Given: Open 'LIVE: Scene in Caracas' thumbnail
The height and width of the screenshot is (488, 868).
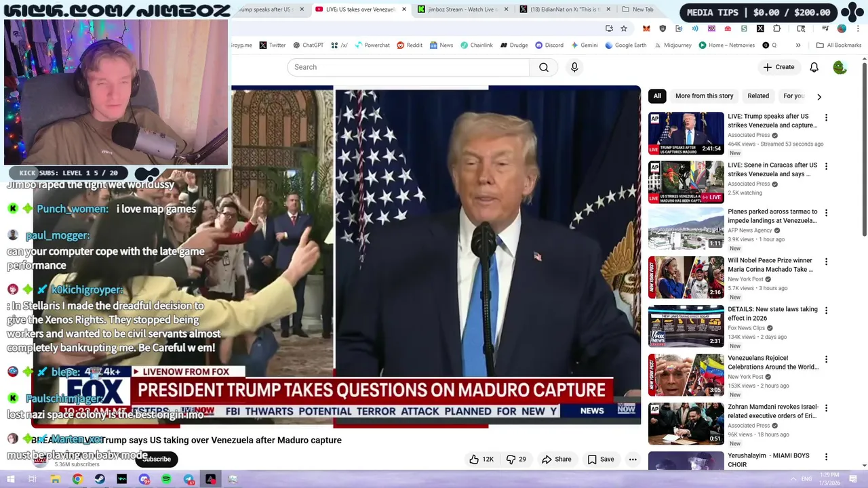Looking at the screenshot, I should click(686, 182).
